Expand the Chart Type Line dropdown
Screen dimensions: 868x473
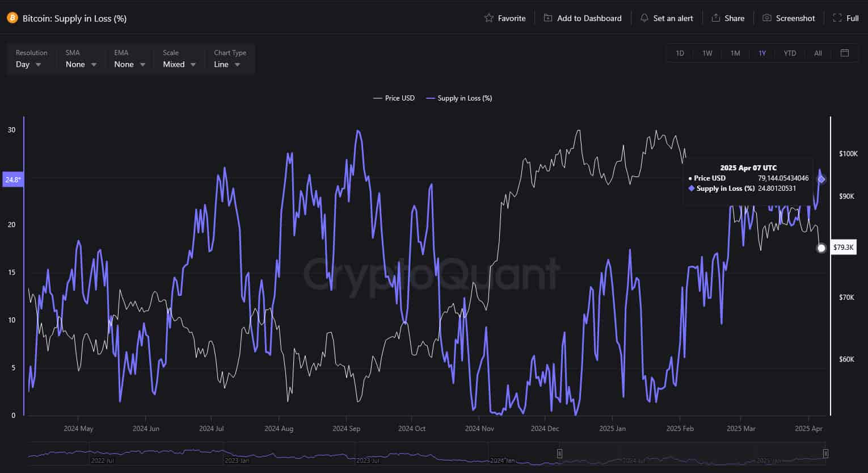pyautogui.click(x=227, y=65)
